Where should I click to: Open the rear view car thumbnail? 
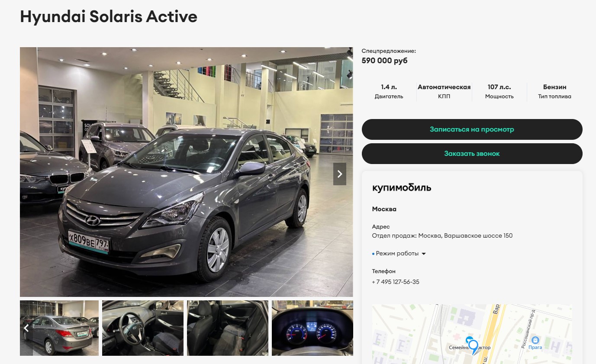(59, 328)
